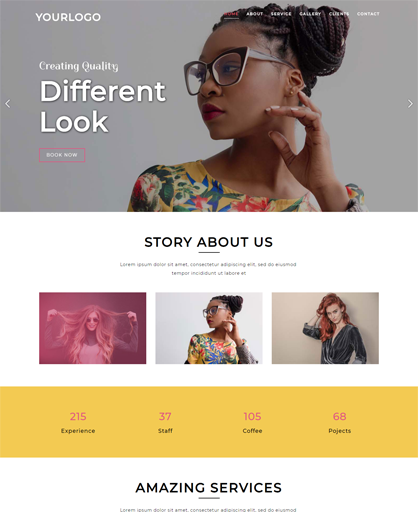Viewport: 418px width, 512px height.
Task: Open the Gallery navigation link
Action: 310,14
